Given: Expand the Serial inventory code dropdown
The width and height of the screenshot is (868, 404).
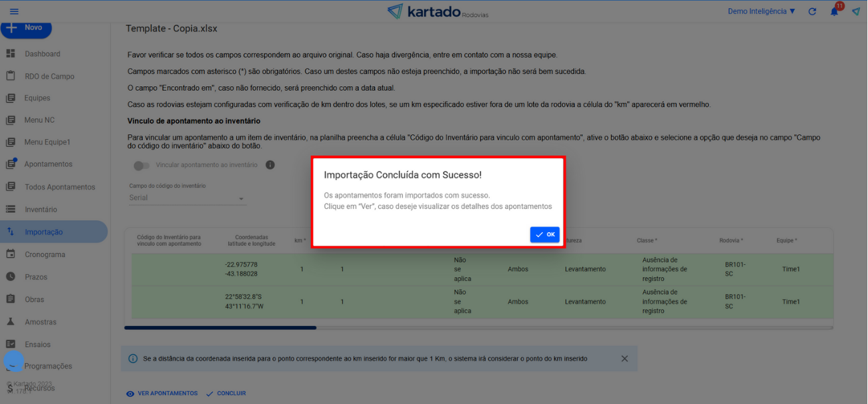Looking at the screenshot, I should pos(187,198).
